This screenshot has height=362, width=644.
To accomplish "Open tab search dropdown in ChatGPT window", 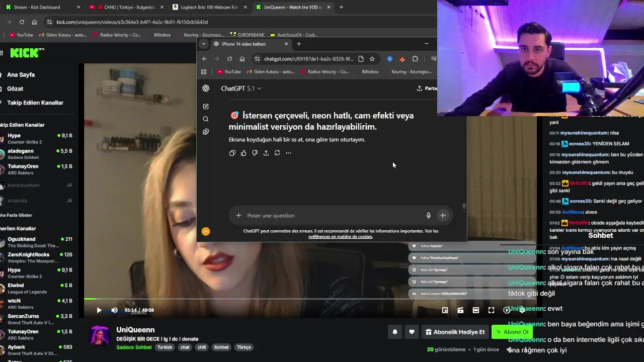I will coord(203,44).
